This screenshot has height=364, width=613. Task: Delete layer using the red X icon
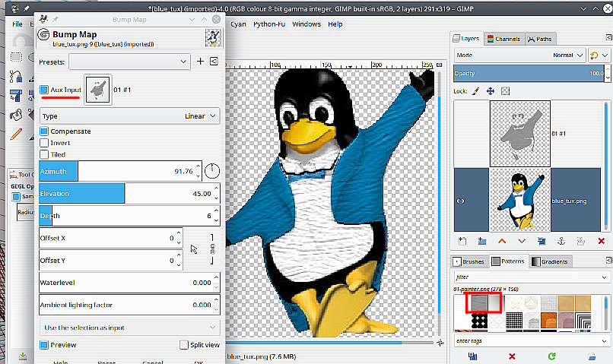[599, 241]
